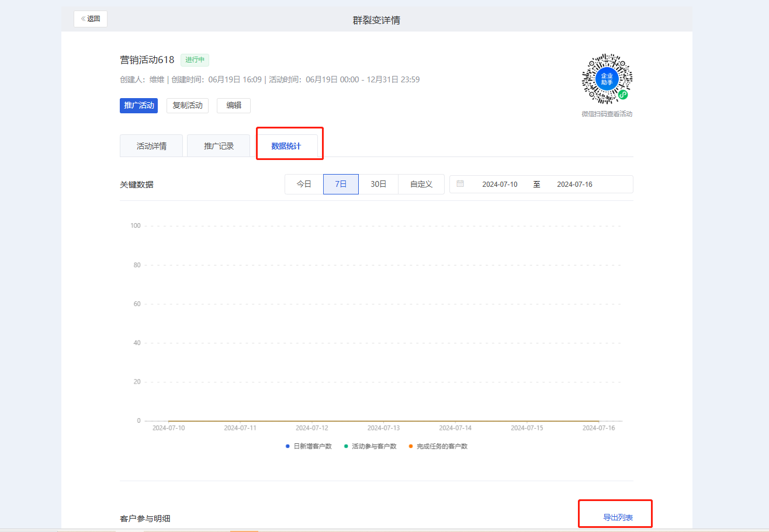Click the 群裂变详情 page title
The width and height of the screenshot is (769, 532).
point(376,20)
